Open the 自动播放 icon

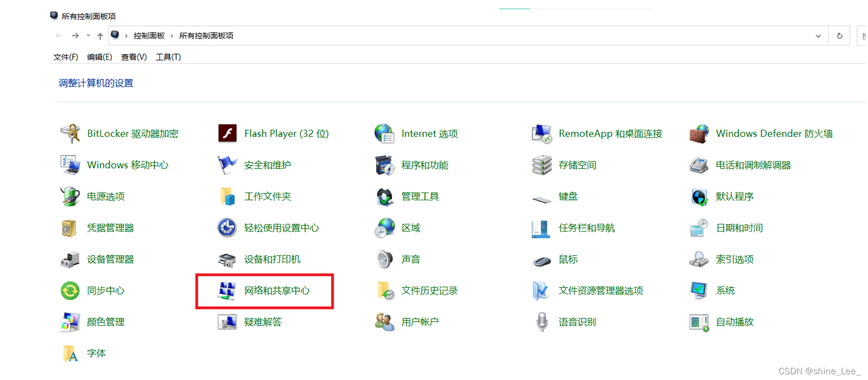click(699, 322)
